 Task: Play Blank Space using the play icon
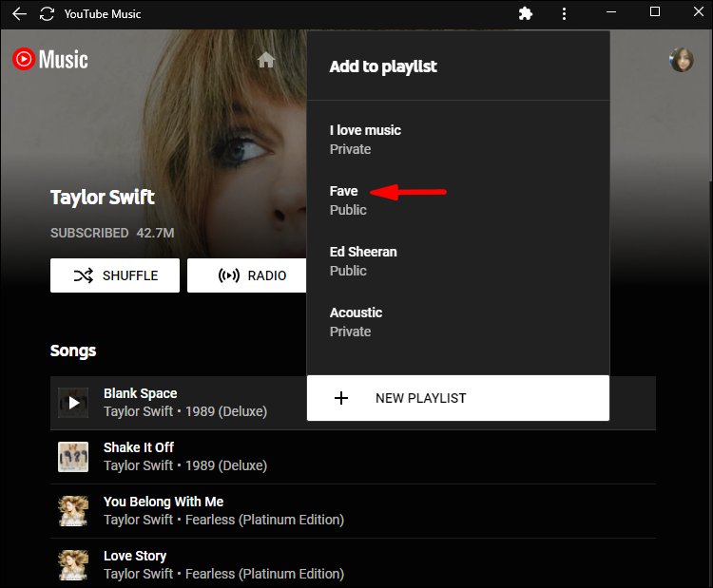73,403
